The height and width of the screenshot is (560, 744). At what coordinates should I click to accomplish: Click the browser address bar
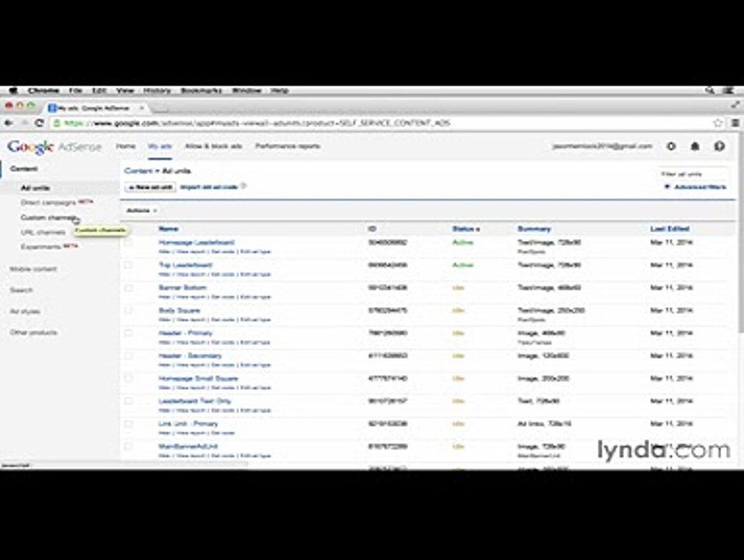[x=379, y=124]
